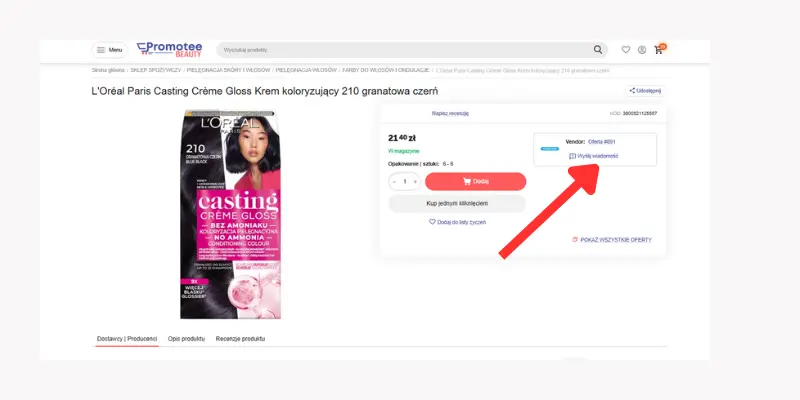Click Wyślij wiadomość link

[593, 156]
